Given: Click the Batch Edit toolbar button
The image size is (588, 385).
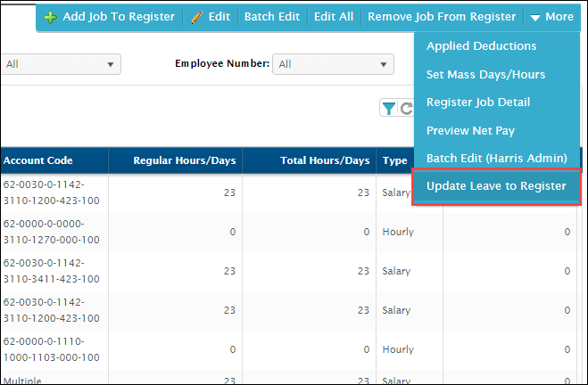Looking at the screenshot, I should click(271, 17).
